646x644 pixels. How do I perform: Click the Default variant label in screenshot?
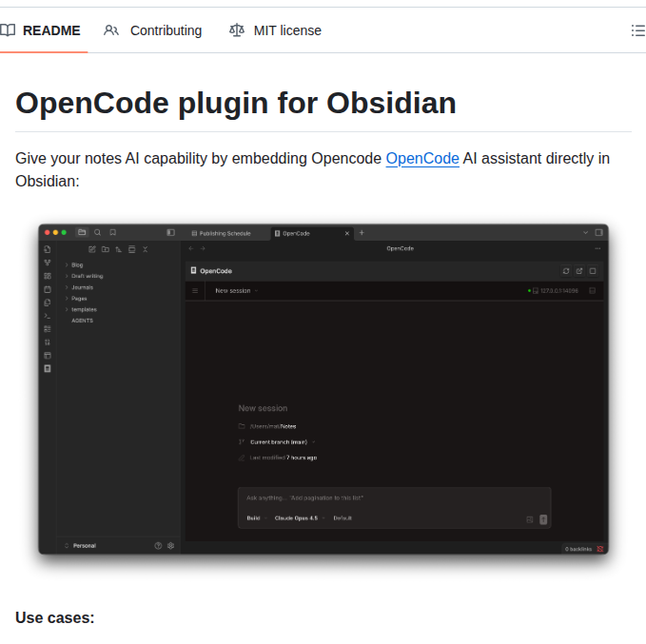[343, 518]
